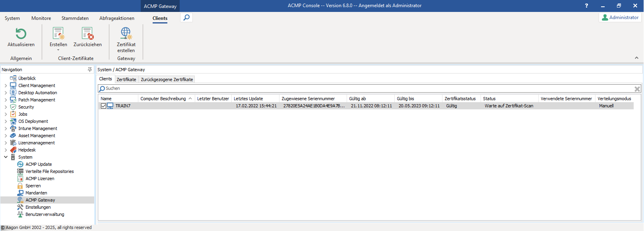Click the Zertifikat erstellen gateway icon
The height and width of the screenshot is (231, 644).
click(x=126, y=34)
